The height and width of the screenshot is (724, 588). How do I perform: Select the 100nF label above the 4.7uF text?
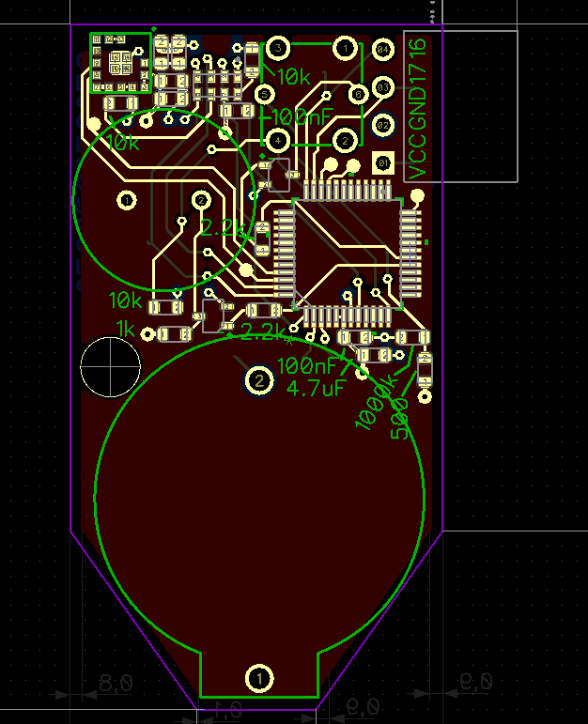click(x=305, y=366)
